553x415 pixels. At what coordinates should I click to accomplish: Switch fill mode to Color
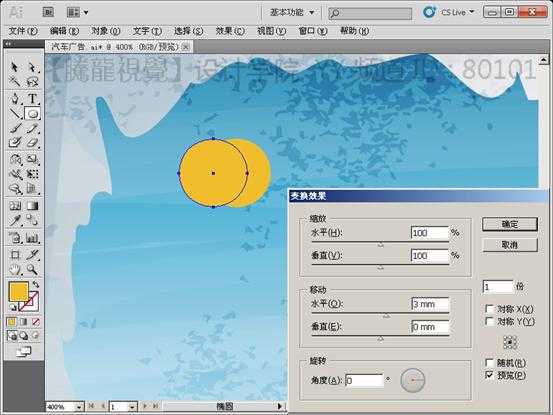point(12,322)
